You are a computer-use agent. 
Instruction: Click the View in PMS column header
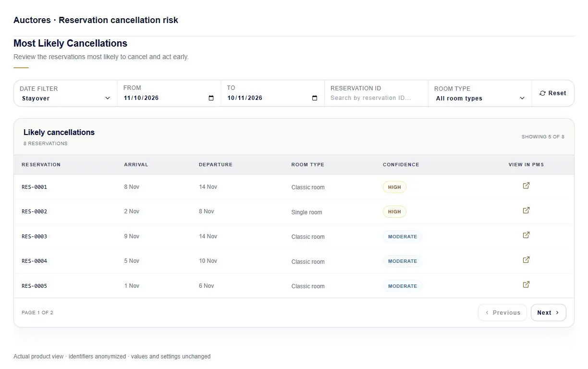coord(526,164)
